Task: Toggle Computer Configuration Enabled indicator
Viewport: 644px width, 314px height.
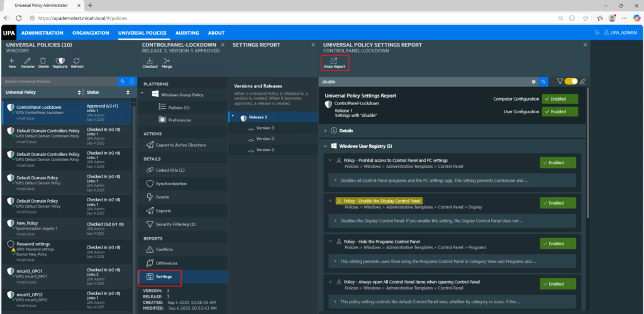Action: click(558, 99)
